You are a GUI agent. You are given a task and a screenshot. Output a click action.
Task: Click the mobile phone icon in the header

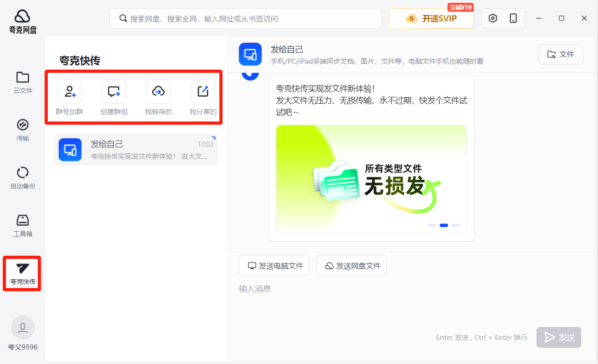click(513, 18)
